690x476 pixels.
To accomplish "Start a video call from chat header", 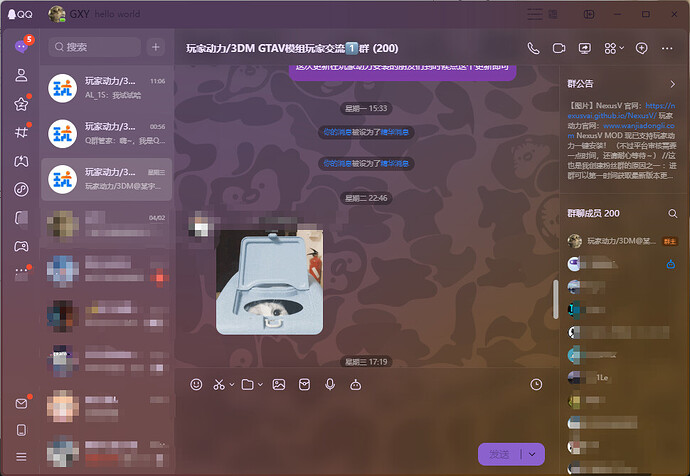I will [x=560, y=48].
